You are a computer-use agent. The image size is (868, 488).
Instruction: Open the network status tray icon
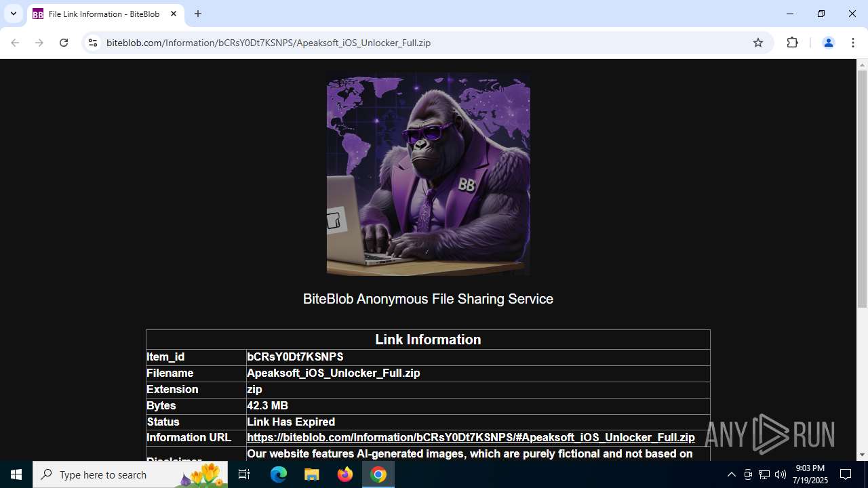pos(764,474)
